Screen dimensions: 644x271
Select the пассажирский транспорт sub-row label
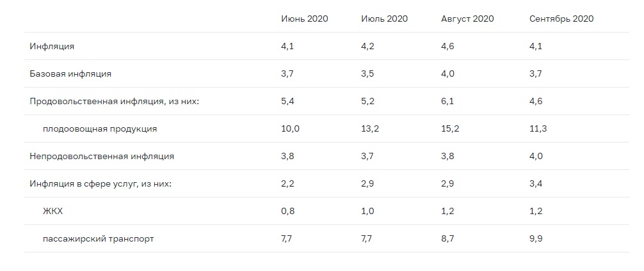pyautogui.click(x=98, y=239)
